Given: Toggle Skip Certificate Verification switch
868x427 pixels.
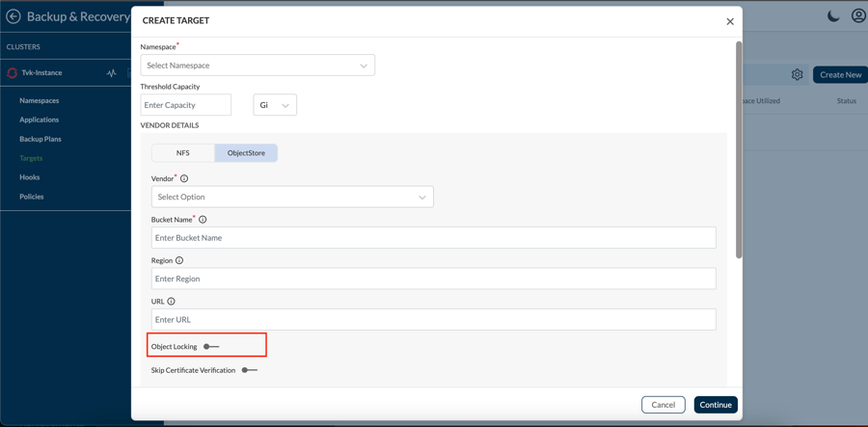Looking at the screenshot, I should point(249,370).
